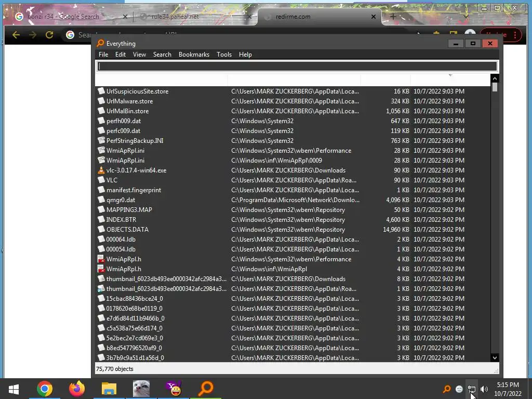Open the File menu in Everything
This screenshot has width=532, height=399.
point(103,55)
